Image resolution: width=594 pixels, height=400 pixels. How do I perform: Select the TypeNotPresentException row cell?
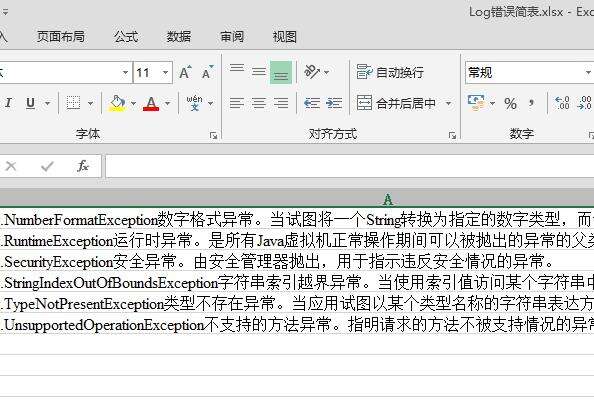pos(297,303)
